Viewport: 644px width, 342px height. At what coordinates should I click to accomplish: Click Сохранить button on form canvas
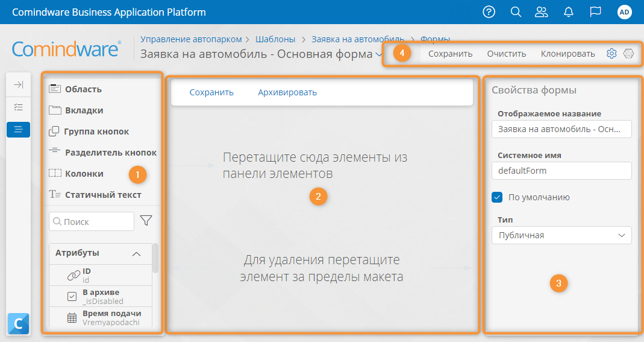click(211, 92)
